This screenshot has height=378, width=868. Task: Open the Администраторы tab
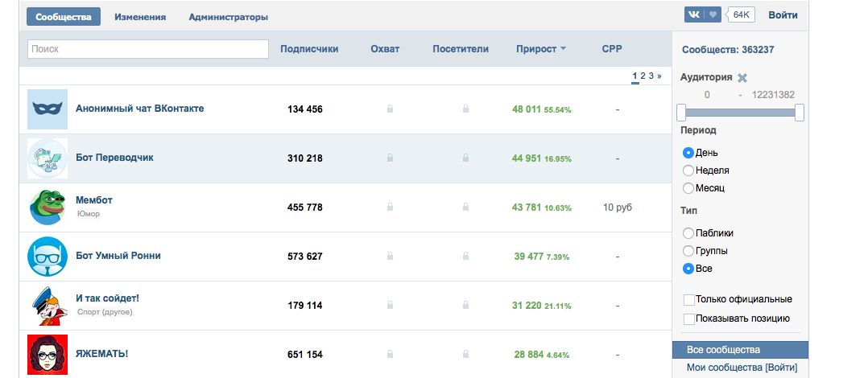click(228, 17)
